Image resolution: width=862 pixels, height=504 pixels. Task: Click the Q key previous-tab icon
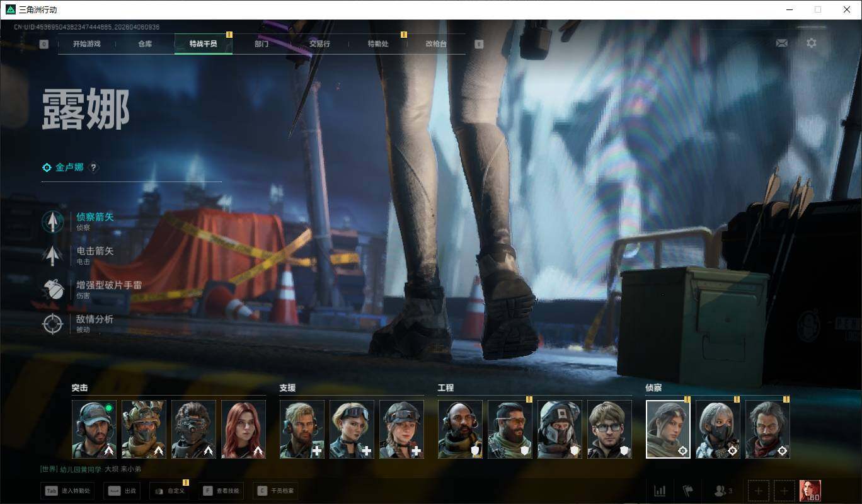click(43, 44)
